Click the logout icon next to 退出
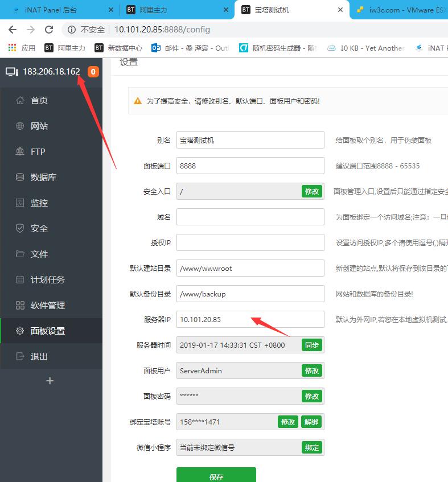The image size is (448, 482). tap(20, 356)
